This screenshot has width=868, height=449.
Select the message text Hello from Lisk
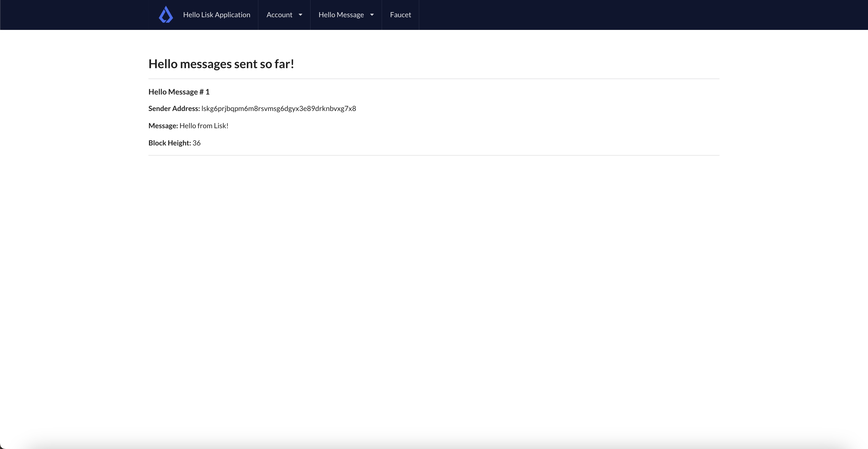[204, 125]
